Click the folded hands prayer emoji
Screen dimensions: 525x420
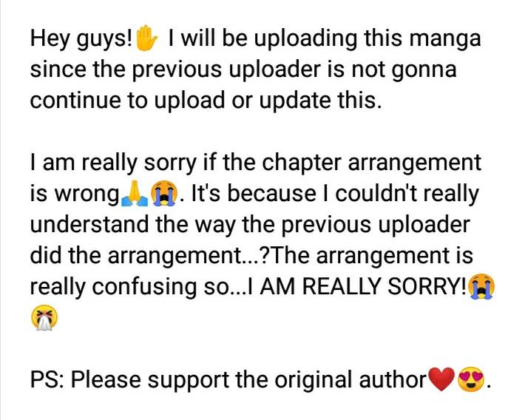135,193
